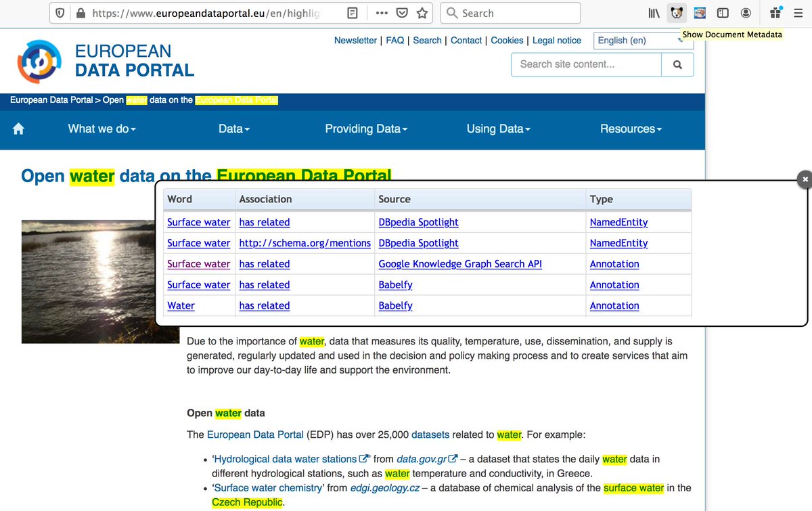Click the browser Search box
Screen dimensions: 812x511
click(x=510, y=13)
